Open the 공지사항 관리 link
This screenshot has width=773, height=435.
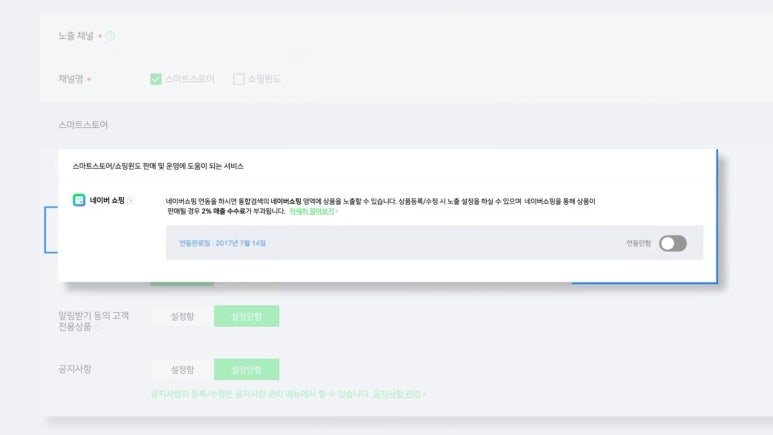tap(398, 394)
